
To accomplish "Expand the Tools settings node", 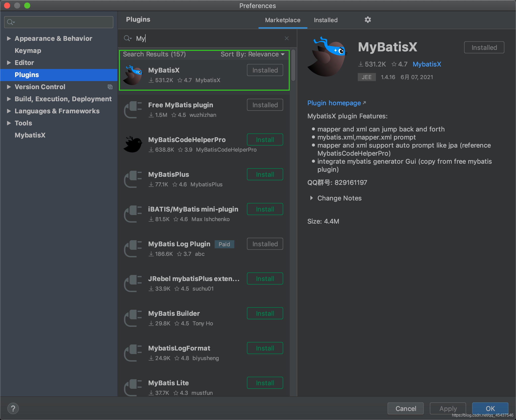I will [x=9, y=123].
